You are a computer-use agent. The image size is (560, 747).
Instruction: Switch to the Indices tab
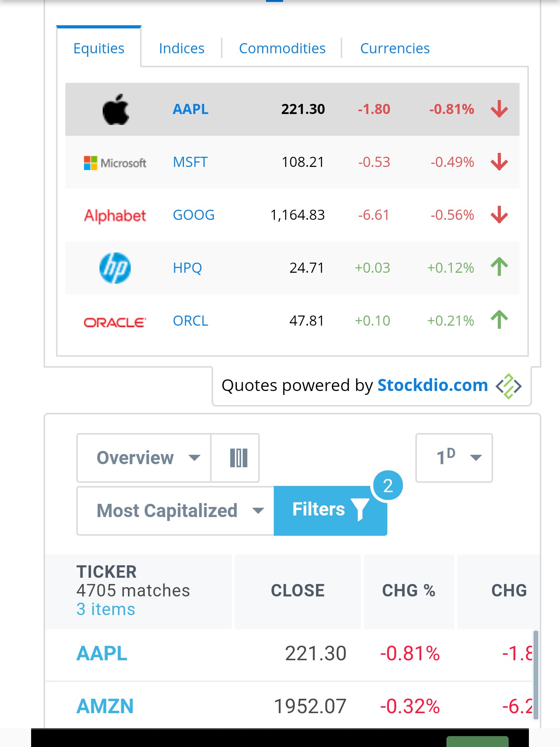point(182,49)
